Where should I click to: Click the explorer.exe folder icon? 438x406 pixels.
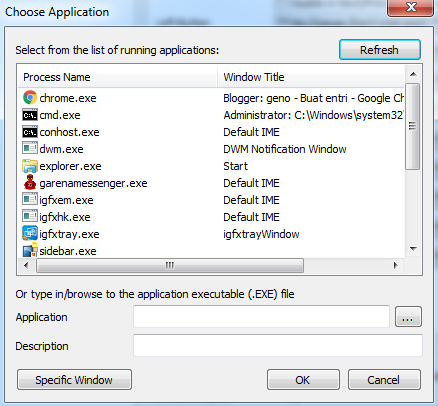pos(30,166)
